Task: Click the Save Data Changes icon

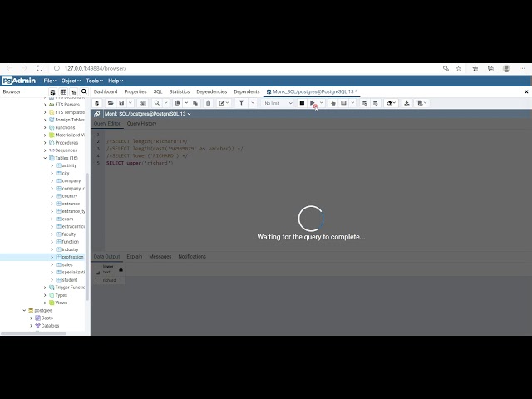Action: point(143,103)
